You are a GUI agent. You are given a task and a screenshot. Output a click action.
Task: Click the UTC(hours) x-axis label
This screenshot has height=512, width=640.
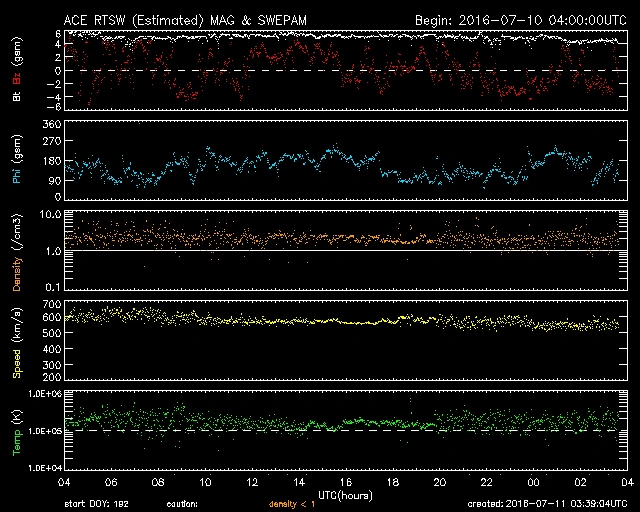coord(342,494)
